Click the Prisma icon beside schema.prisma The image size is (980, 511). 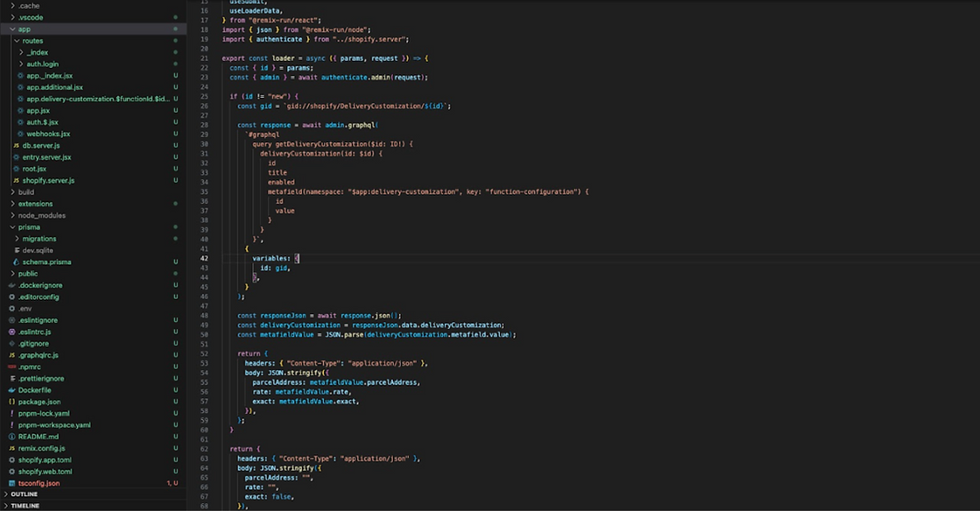[x=16, y=262]
